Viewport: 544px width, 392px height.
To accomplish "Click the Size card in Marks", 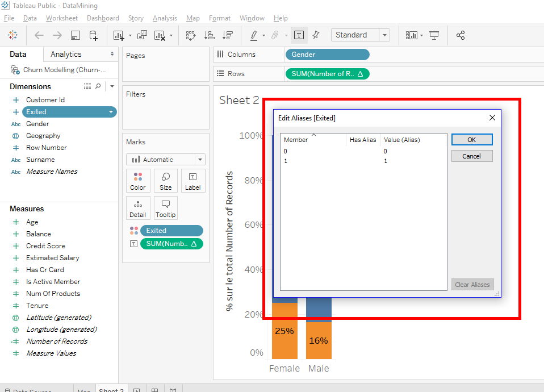I will point(165,181).
